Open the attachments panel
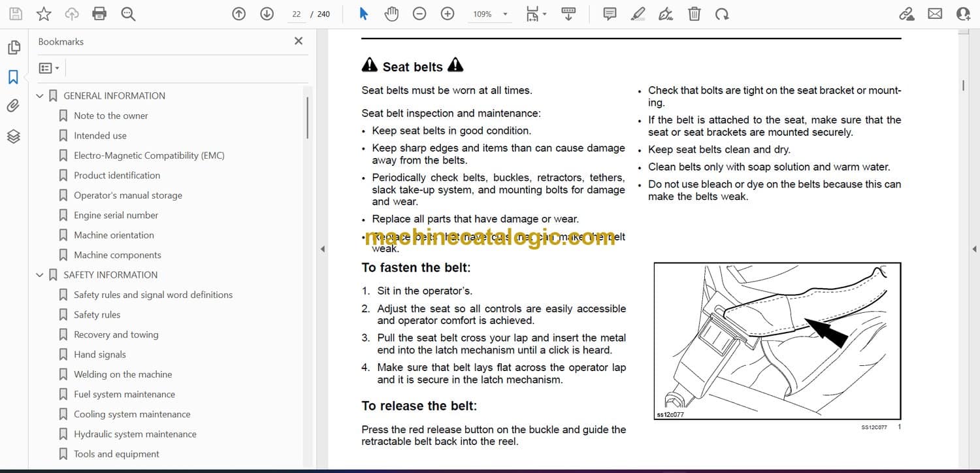The width and height of the screenshot is (980, 473). click(x=14, y=106)
